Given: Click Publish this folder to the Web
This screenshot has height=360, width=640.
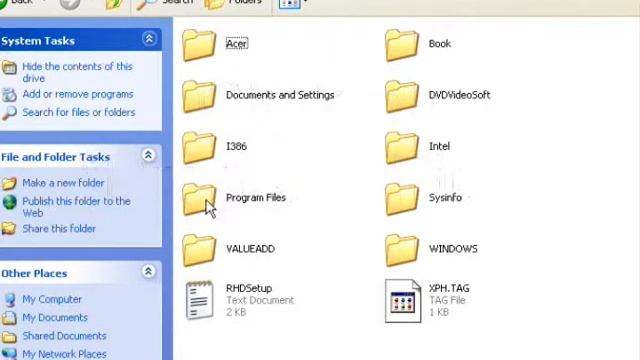Looking at the screenshot, I should [x=76, y=207].
